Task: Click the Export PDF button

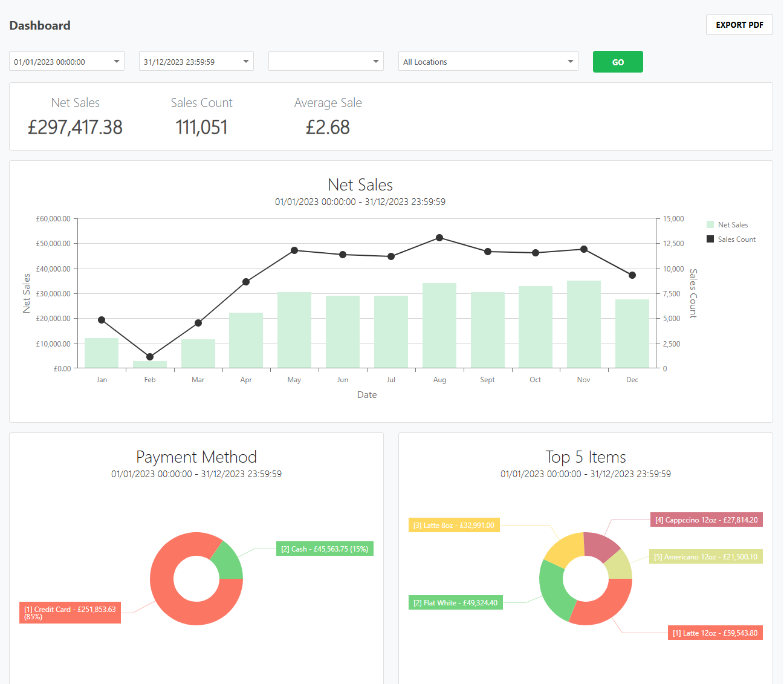Action: point(739,25)
